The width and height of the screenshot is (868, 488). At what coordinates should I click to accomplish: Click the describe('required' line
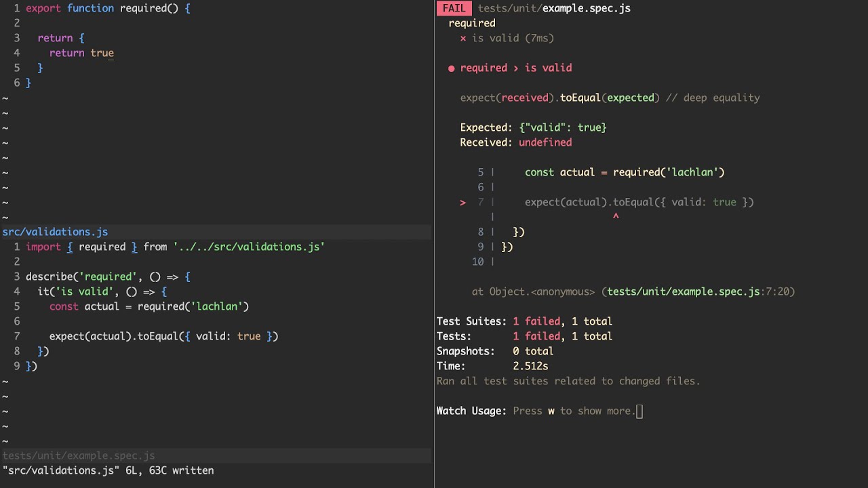pos(108,277)
